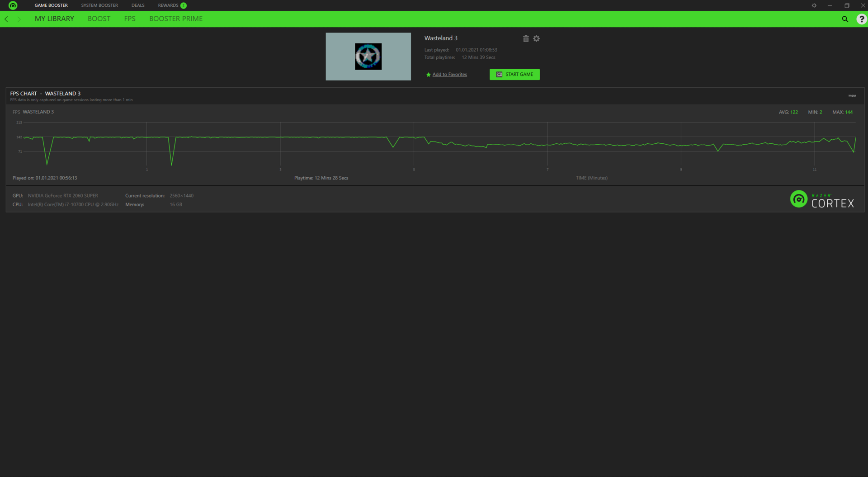Click Playtime 12 Mins 28 Secs text

click(x=321, y=178)
